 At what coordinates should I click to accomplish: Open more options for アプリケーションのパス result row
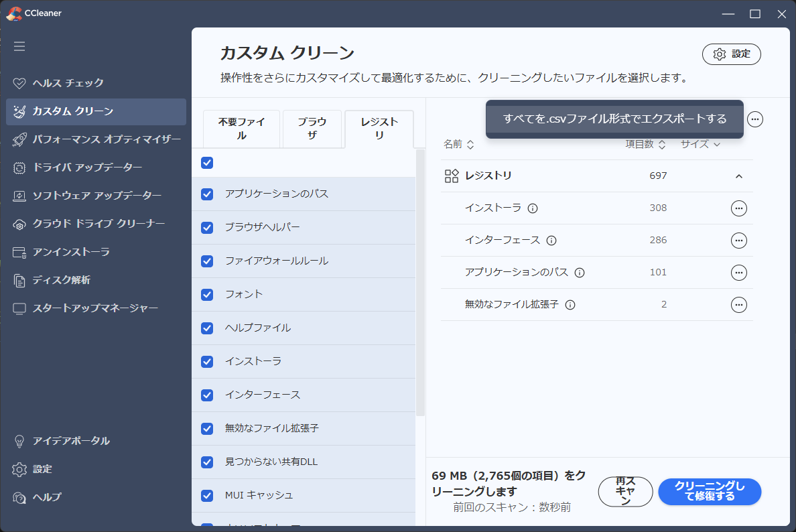coord(738,273)
